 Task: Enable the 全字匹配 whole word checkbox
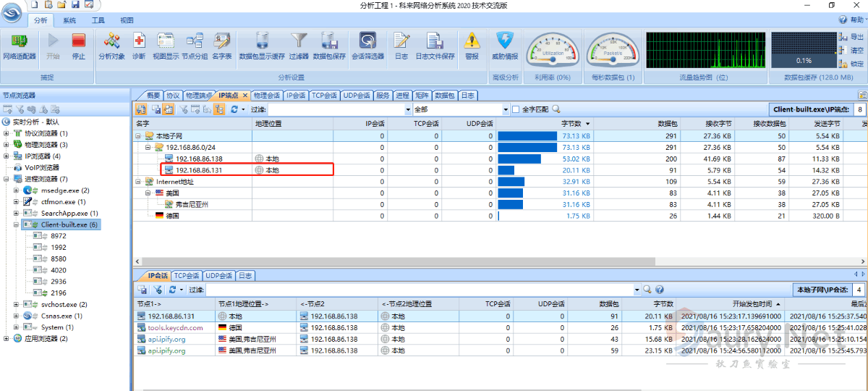(516, 109)
